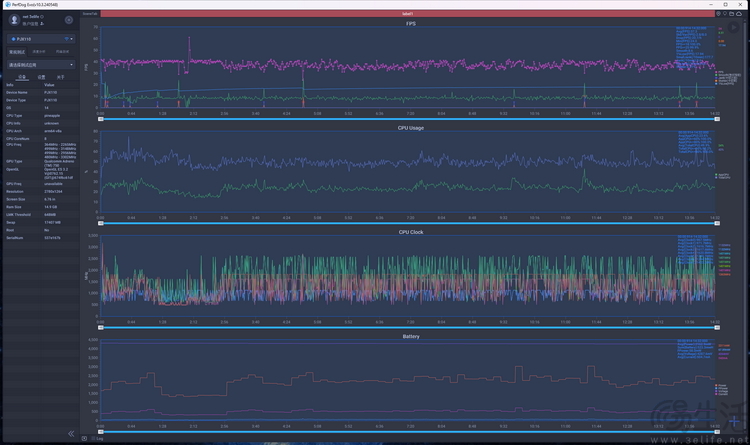Click the Battery chart title
Image resolution: width=750 pixels, height=445 pixels.
[411, 336]
